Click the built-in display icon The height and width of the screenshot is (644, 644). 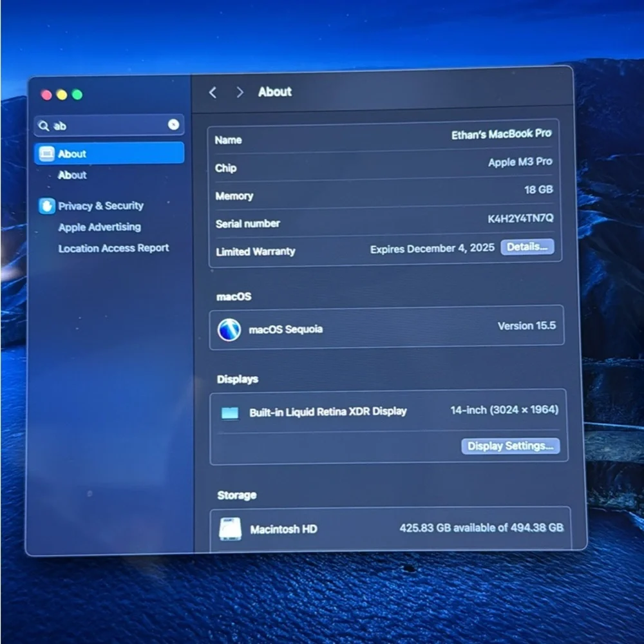(x=230, y=413)
